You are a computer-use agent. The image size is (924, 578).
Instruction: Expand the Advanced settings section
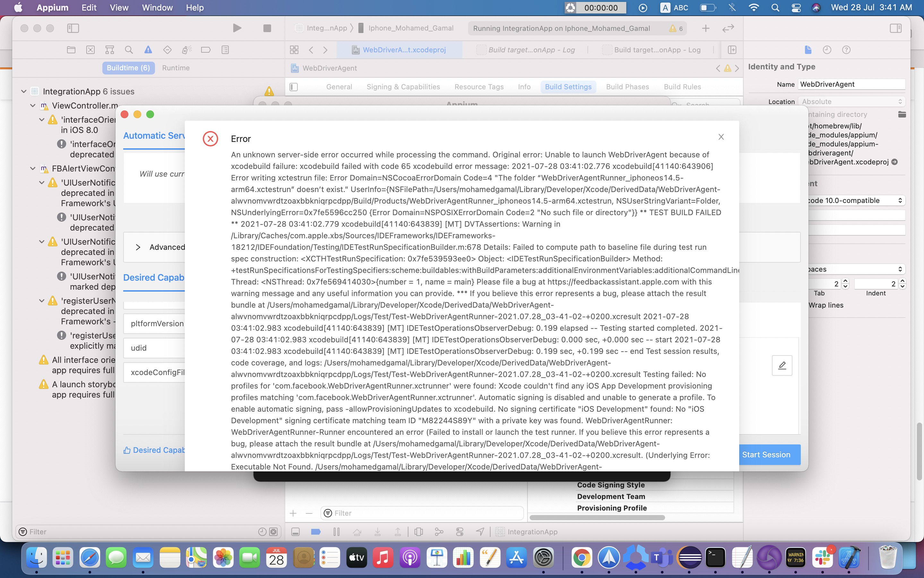[138, 247]
